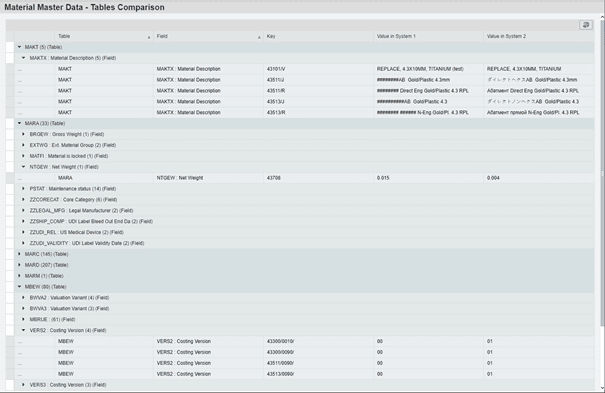605x393 pixels.
Task: Click the dots marker on the MARA 43708 row
Action: [20, 179]
